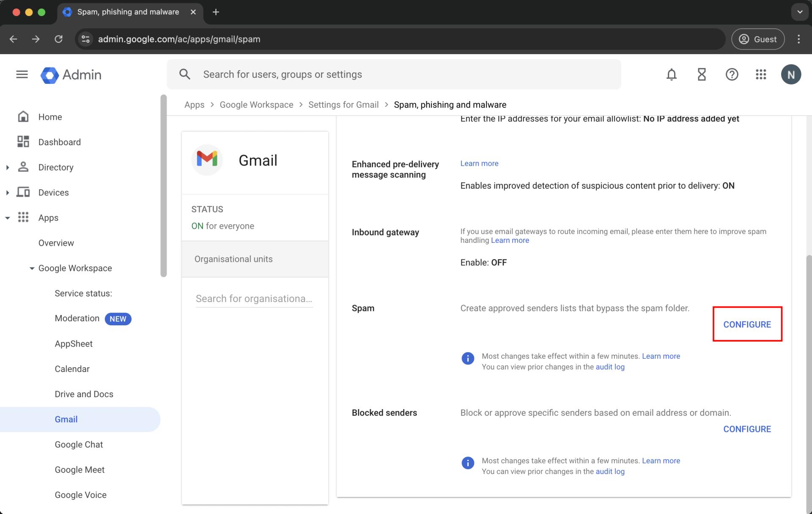The image size is (812, 514).
Task: Click CONFIGURE for Blocked senders
Action: 747,429
